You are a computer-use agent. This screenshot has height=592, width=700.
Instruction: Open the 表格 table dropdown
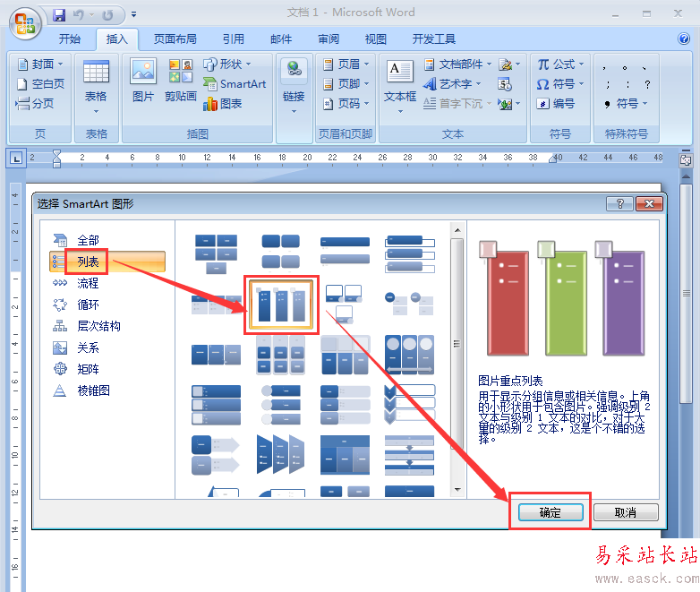[x=96, y=88]
